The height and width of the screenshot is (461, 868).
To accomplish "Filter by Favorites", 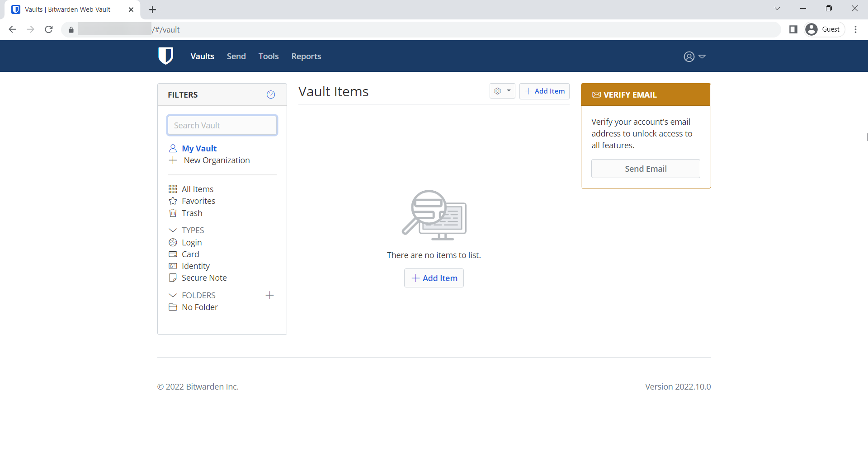I will pos(198,201).
